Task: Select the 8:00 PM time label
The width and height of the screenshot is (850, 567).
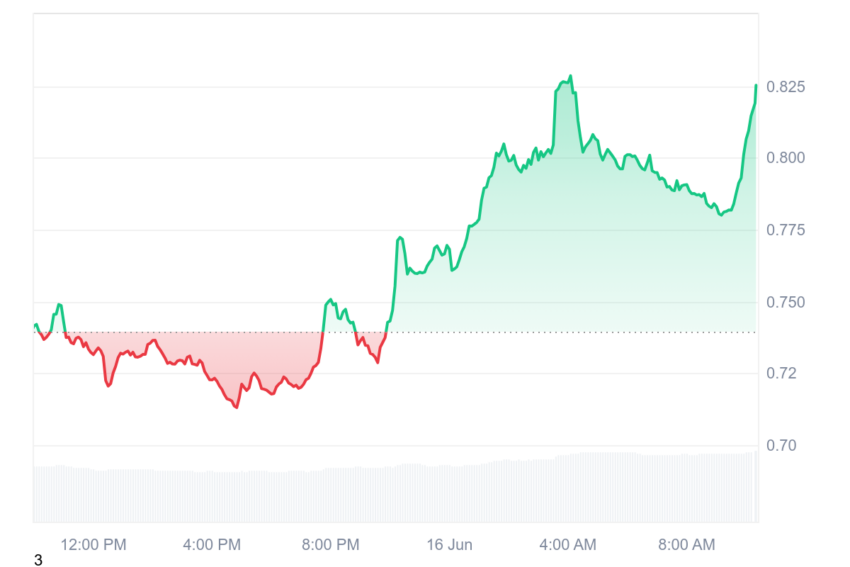Action: tap(330, 544)
